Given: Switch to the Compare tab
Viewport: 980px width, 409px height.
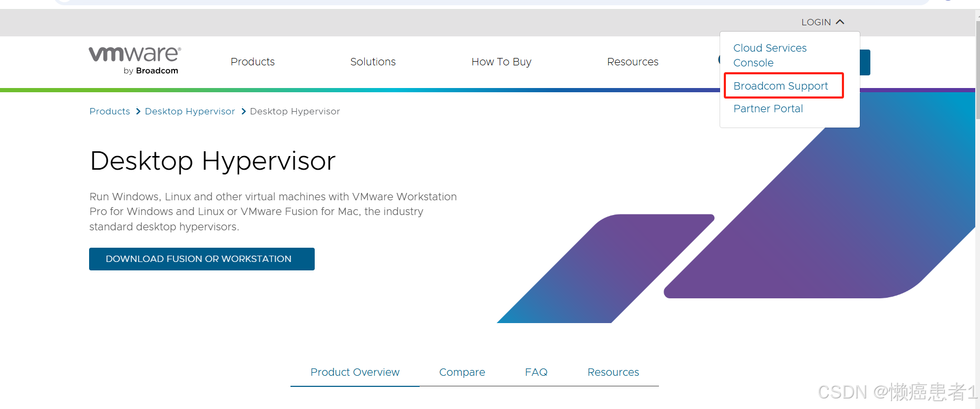Looking at the screenshot, I should [462, 372].
